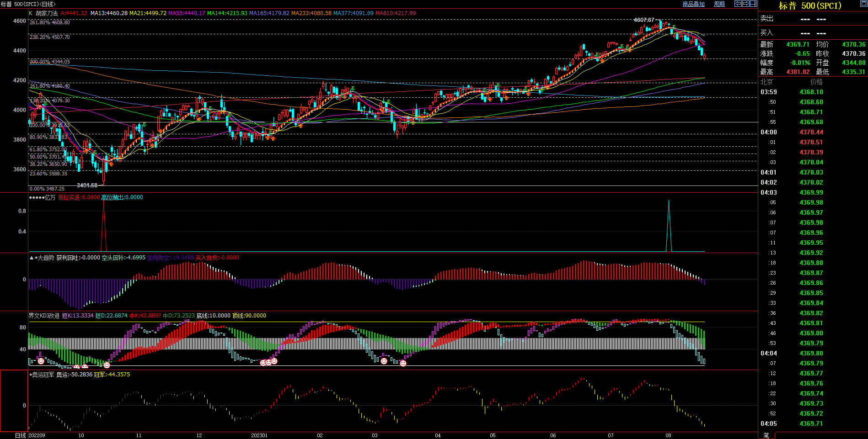Click the 3491.58 low price marker
Image resolution: width=868 pixels, height=439 pixels.
point(87,185)
